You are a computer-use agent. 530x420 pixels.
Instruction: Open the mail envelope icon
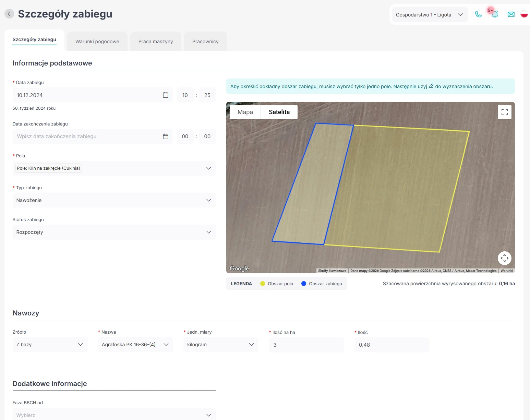click(511, 14)
